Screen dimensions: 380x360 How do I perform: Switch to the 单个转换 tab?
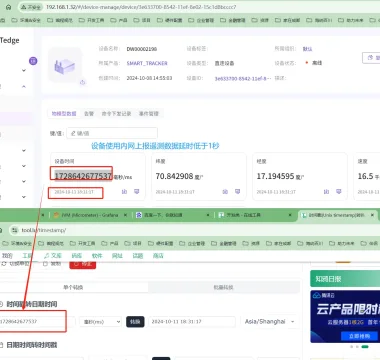tap(73, 287)
